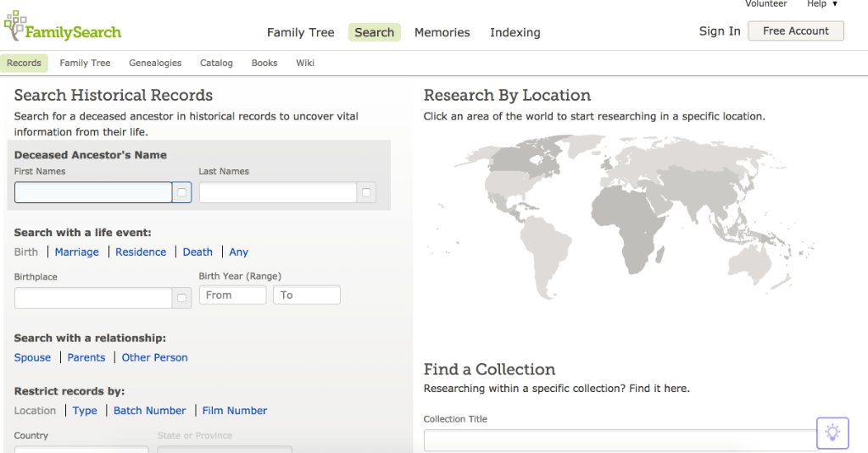Switch to the Catalog sub-tab
The image size is (868, 453).
tap(216, 63)
